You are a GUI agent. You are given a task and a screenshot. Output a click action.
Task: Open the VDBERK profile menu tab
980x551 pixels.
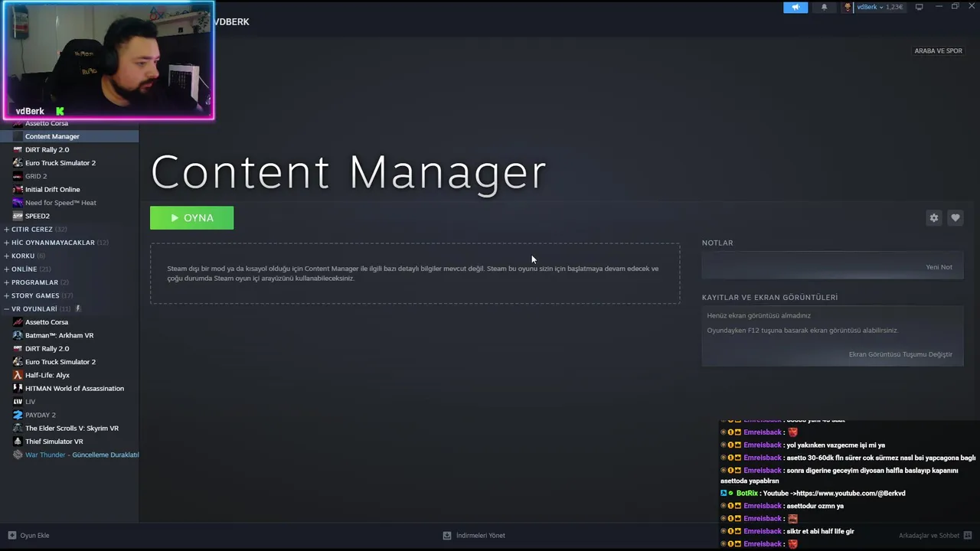[x=231, y=22]
